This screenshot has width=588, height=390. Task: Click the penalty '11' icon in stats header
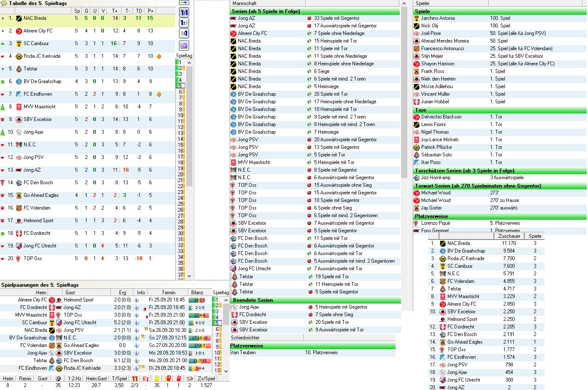pos(135,378)
